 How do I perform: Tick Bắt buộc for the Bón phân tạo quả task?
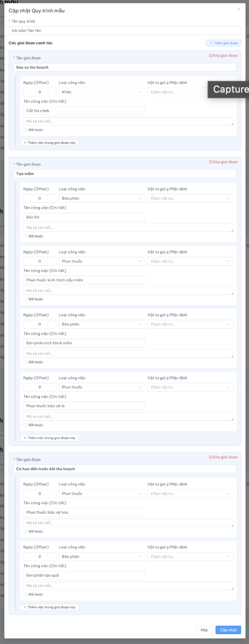(25, 594)
